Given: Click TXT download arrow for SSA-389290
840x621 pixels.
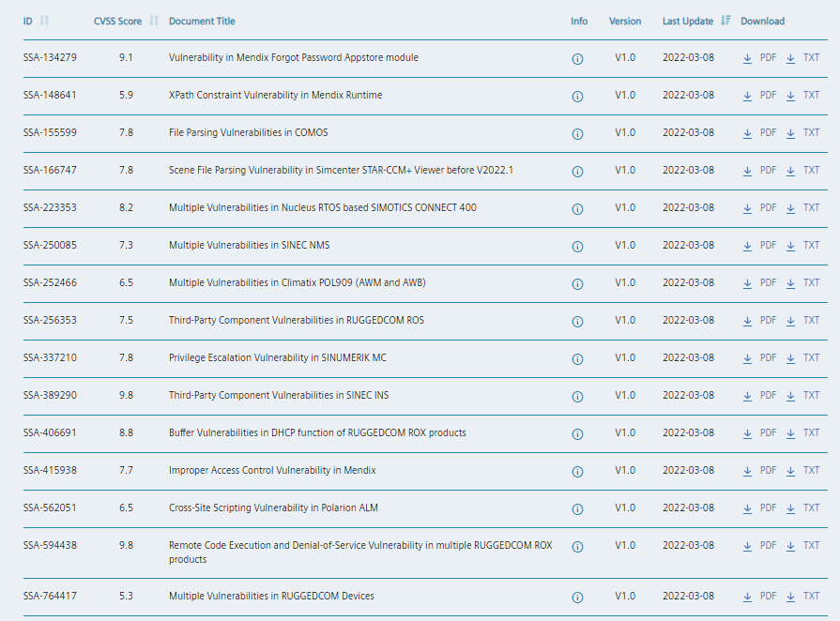Looking at the screenshot, I should pos(790,396).
